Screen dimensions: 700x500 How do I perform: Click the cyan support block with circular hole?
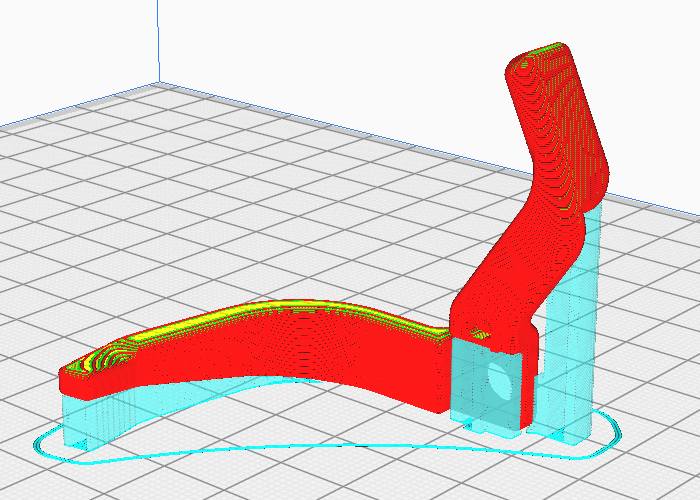tap(486, 386)
